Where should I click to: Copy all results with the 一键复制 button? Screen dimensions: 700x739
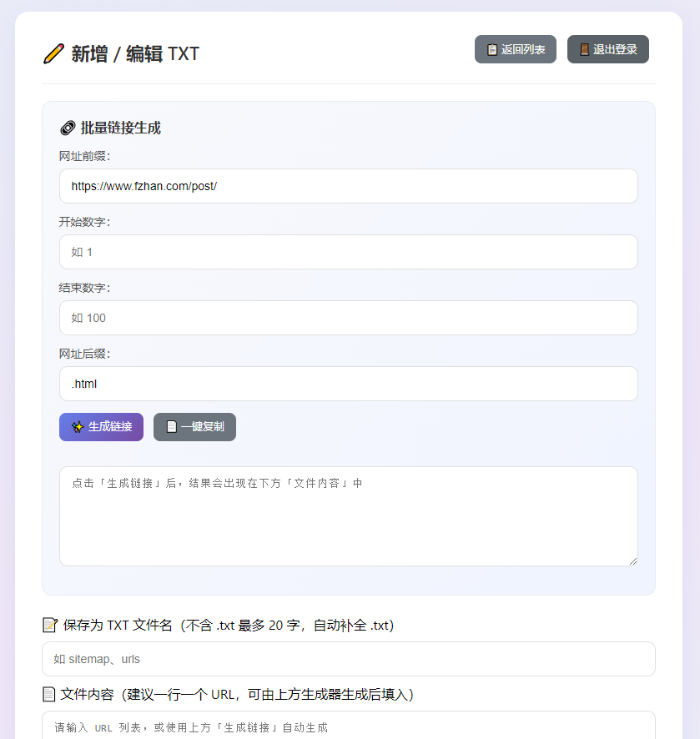click(194, 427)
